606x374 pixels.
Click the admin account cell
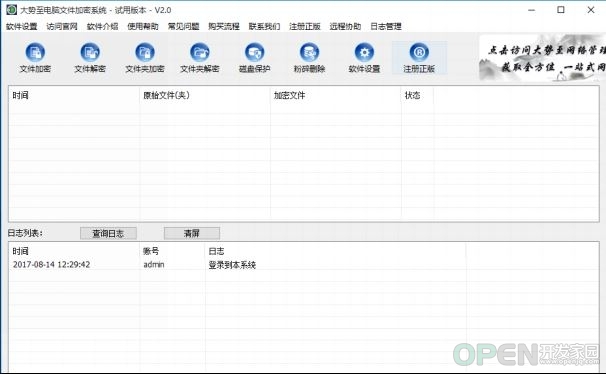[x=154, y=265]
